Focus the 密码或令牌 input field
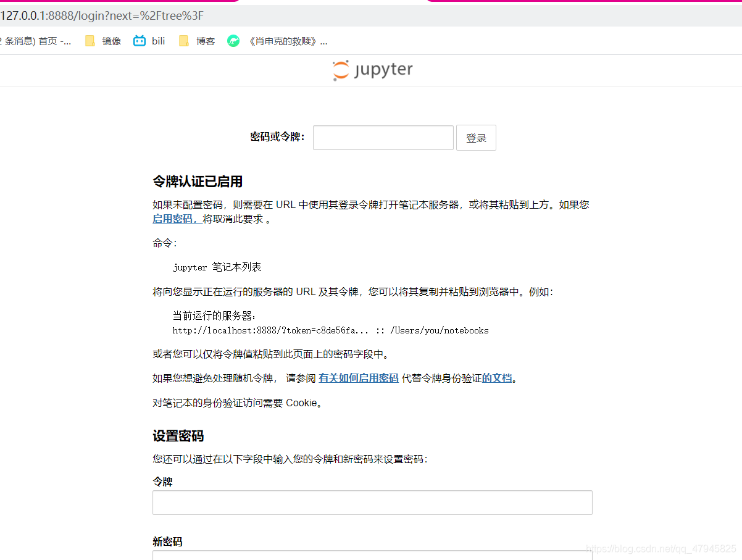This screenshot has width=742, height=560. 383,138
